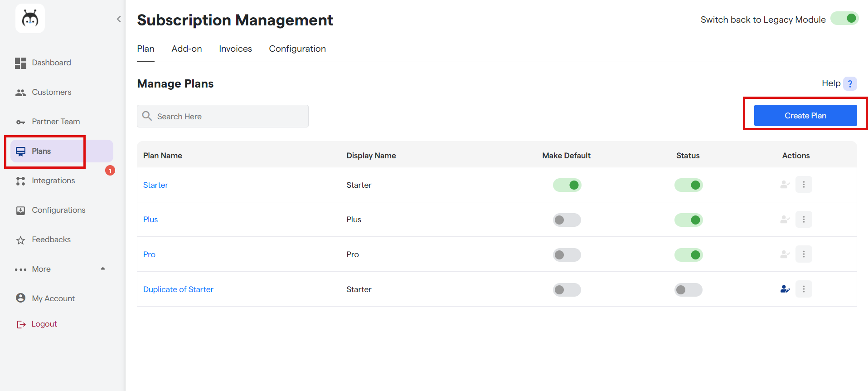This screenshot has width=868, height=391.
Task: Open the Feedbacks section
Action: coord(51,239)
